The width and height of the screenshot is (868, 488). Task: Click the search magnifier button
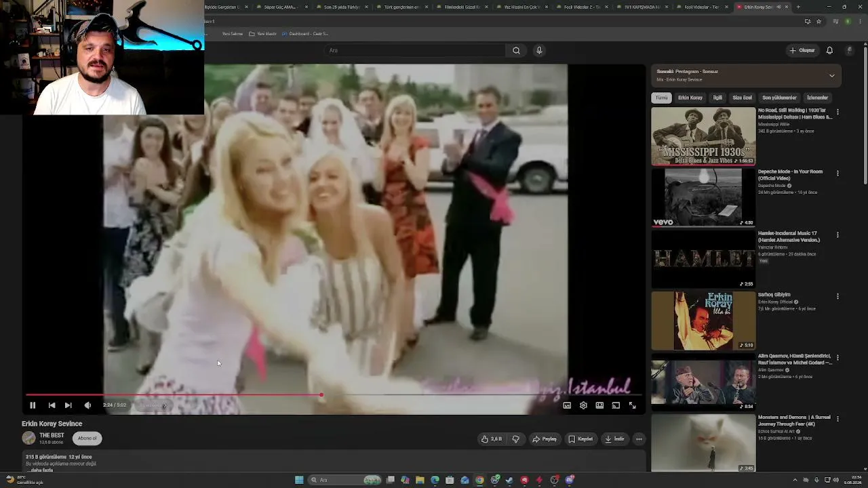(516, 50)
